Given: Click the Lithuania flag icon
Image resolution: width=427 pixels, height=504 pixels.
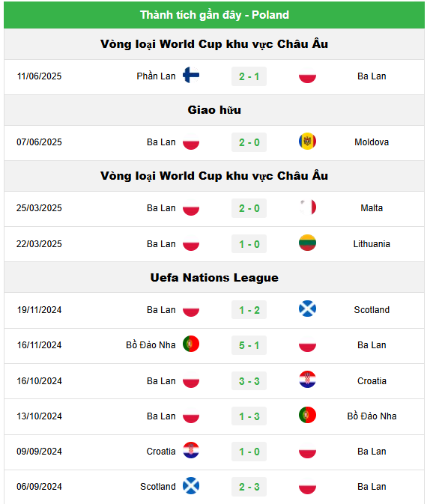Looking at the screenshot, I should tap(307, 243).
